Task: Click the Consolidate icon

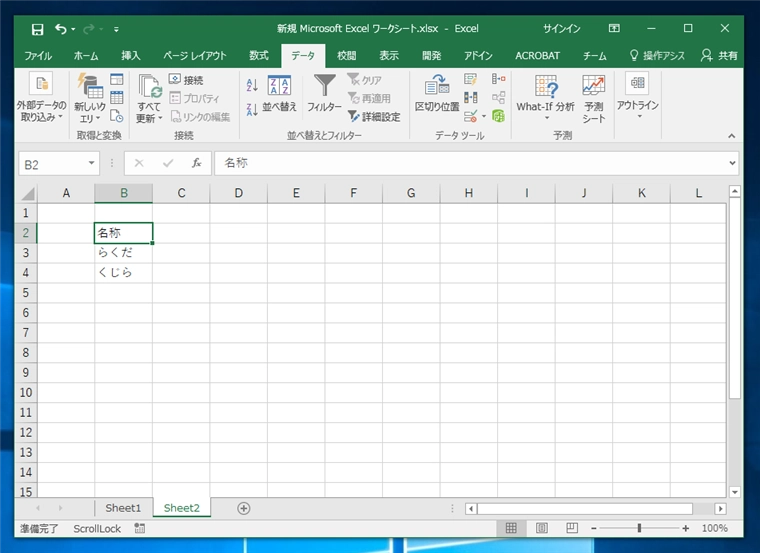Action: (498, 79)
